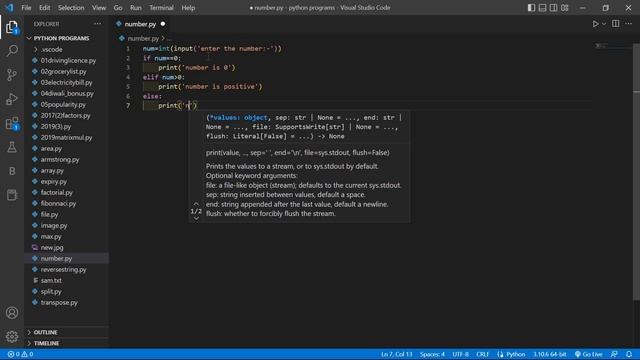Run the Python file with play button
Screen dimensions: 640x360
pyautogui.click(x=595, y=24)
